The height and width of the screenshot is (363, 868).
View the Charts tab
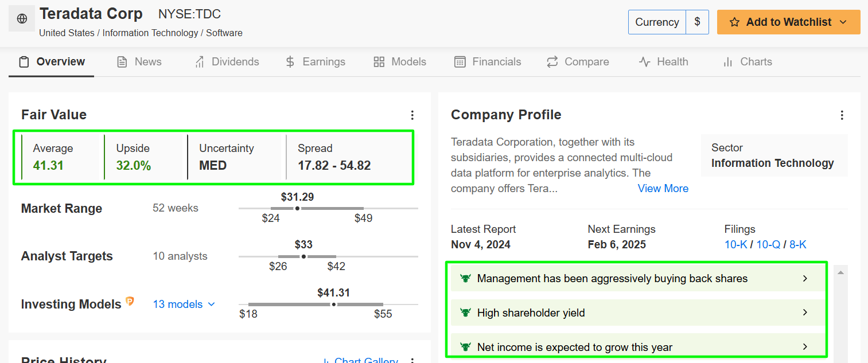pyautogui.click(x=747, y=61)
